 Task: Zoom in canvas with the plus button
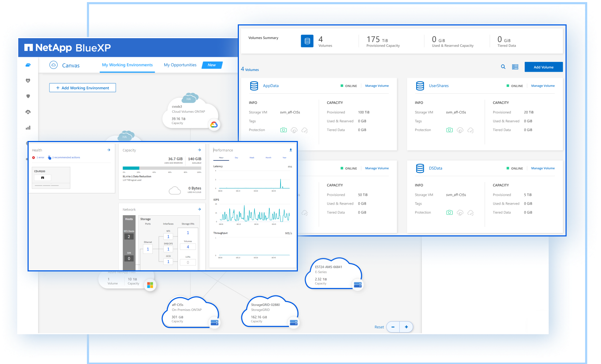pyautogui.click(x=406, y=327)
